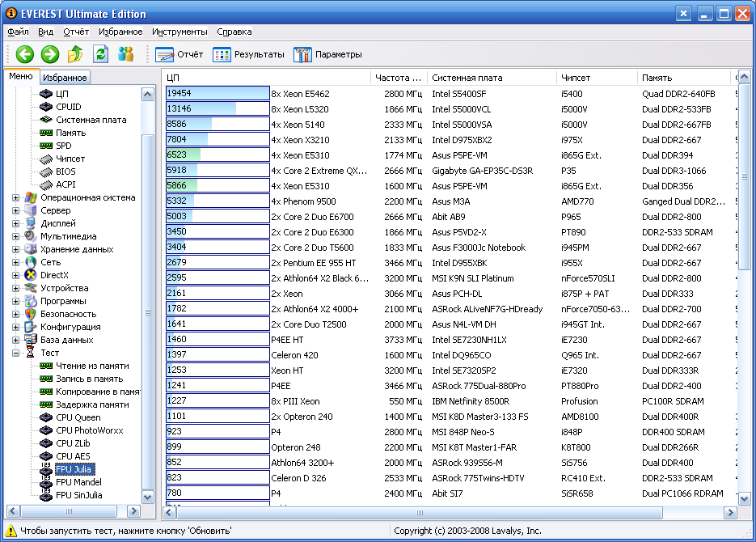Select the CPU ZLib benchmark

tap(73, 443)
